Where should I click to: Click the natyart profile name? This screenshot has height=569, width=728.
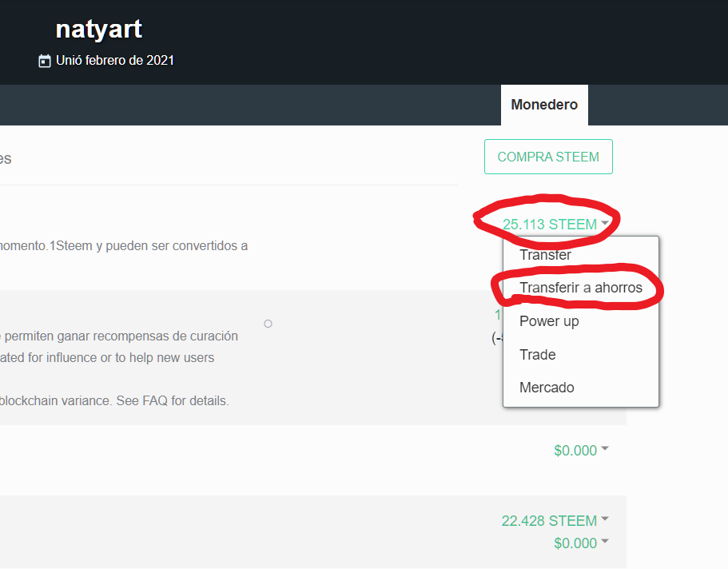point(98,30)
